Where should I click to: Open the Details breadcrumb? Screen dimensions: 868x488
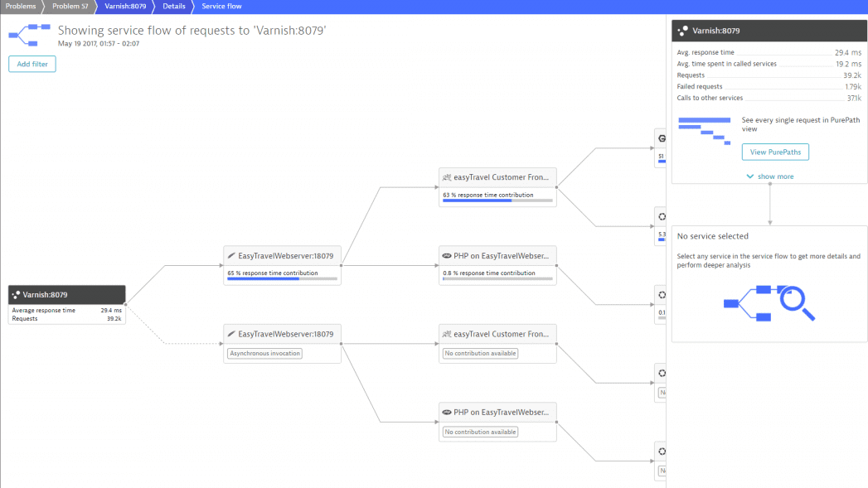click(174, 6)
